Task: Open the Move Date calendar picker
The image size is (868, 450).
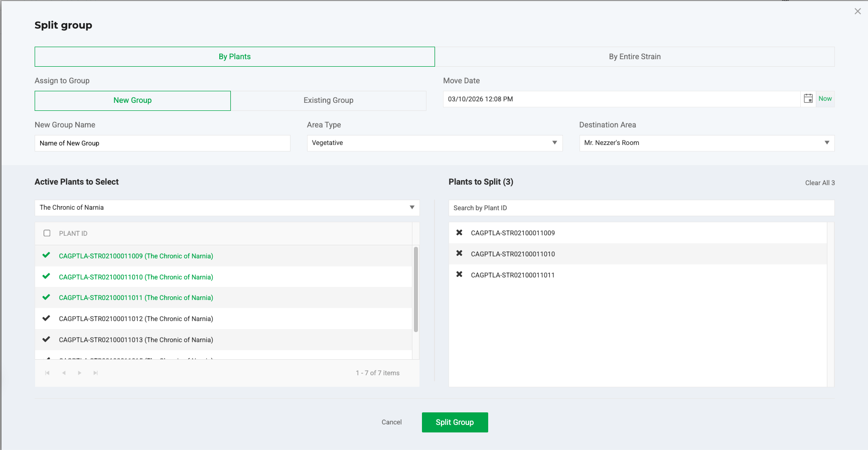Action: tap(808, 99)
